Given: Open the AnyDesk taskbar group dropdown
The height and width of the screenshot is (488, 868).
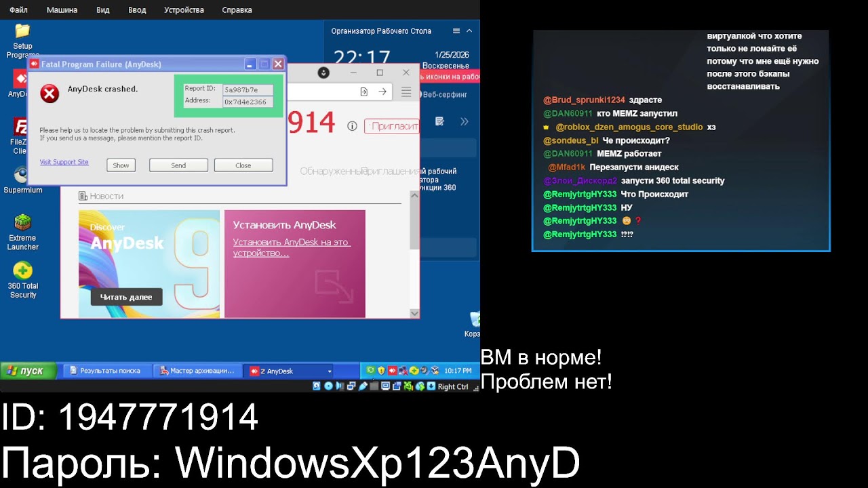Looking at the screenshot, I should click(330, 371).
